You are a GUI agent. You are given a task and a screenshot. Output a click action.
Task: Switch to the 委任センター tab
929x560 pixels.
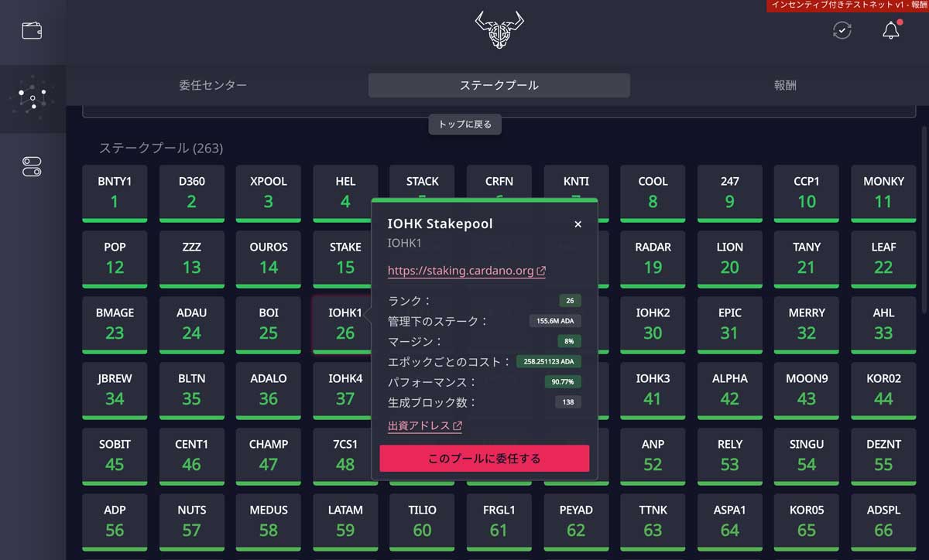(x=213, y=85)
